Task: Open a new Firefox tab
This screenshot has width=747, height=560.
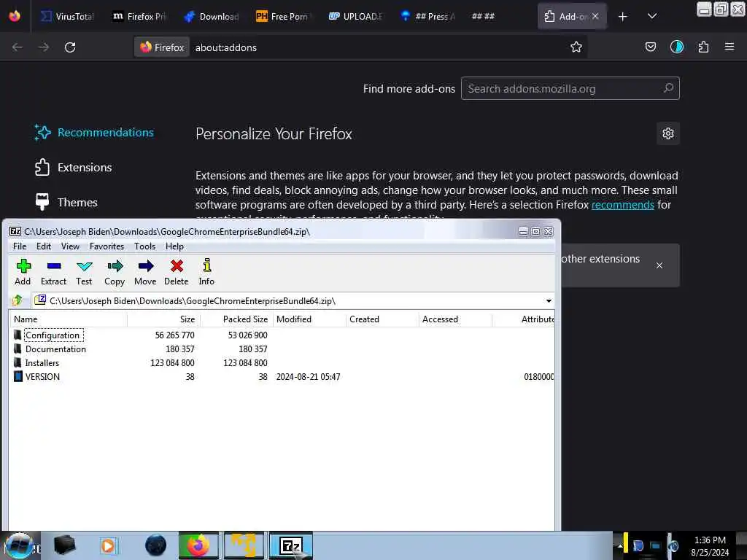Action: (622, 17)
